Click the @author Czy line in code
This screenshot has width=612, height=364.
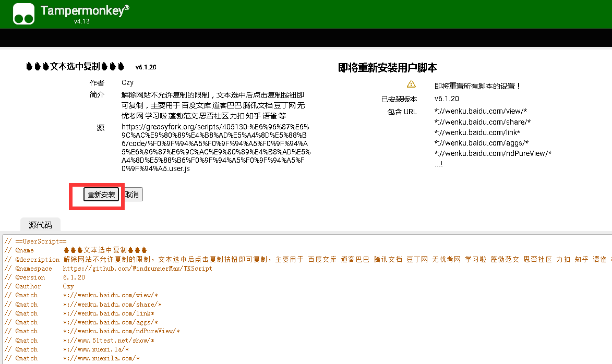(x=39, y=286)
